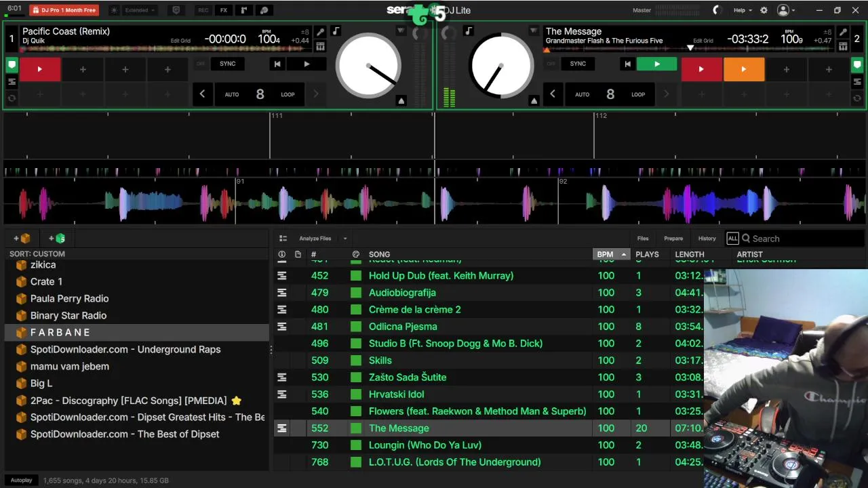Click Edit Grid on deck 1

[x=180, y=41]
